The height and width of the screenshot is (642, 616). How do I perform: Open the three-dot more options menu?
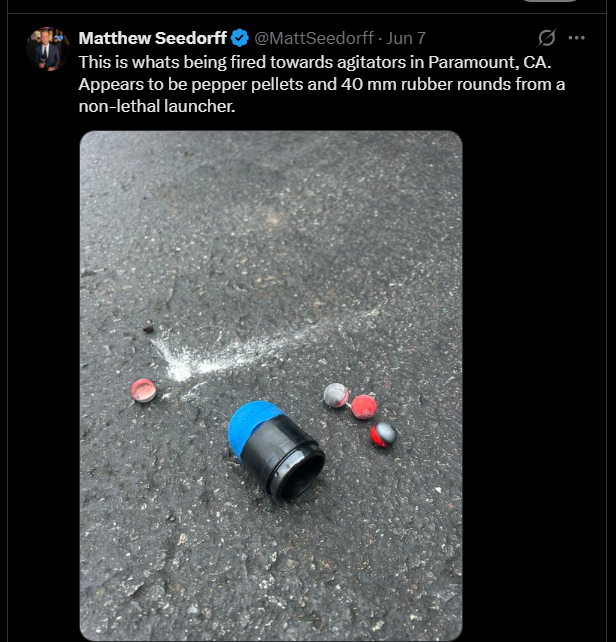click(577, 38)
